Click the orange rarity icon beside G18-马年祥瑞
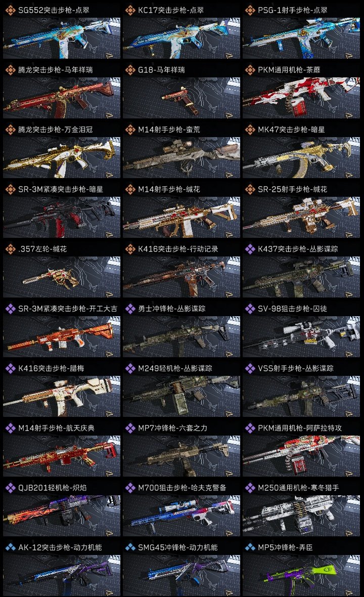This screenshot has height=597, width=364. [x=130, y=70]
